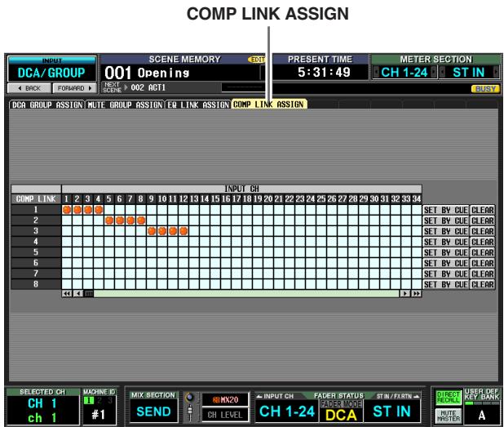Unassign channel 7 from comp link 2

(x=130, y=220)
